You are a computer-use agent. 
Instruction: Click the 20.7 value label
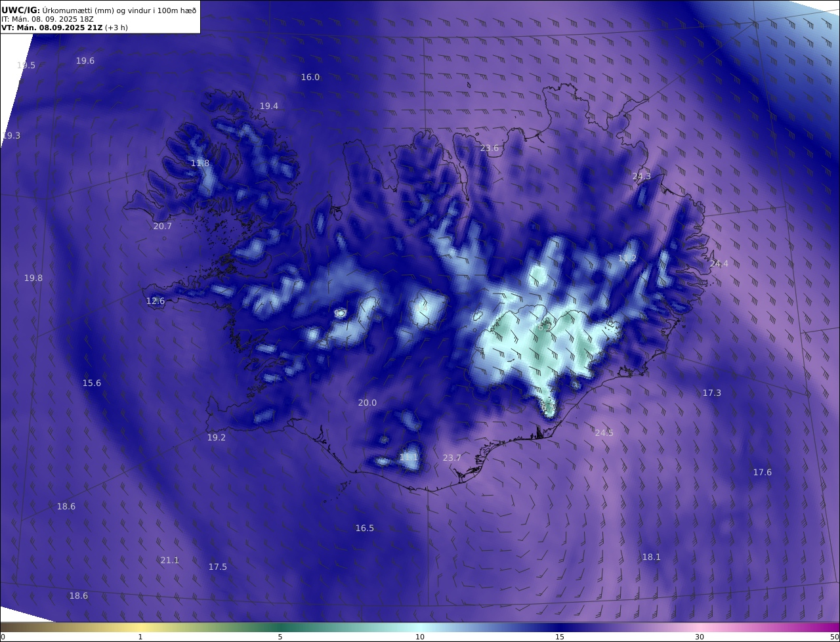pyautogui.click(x=163, y=226)
